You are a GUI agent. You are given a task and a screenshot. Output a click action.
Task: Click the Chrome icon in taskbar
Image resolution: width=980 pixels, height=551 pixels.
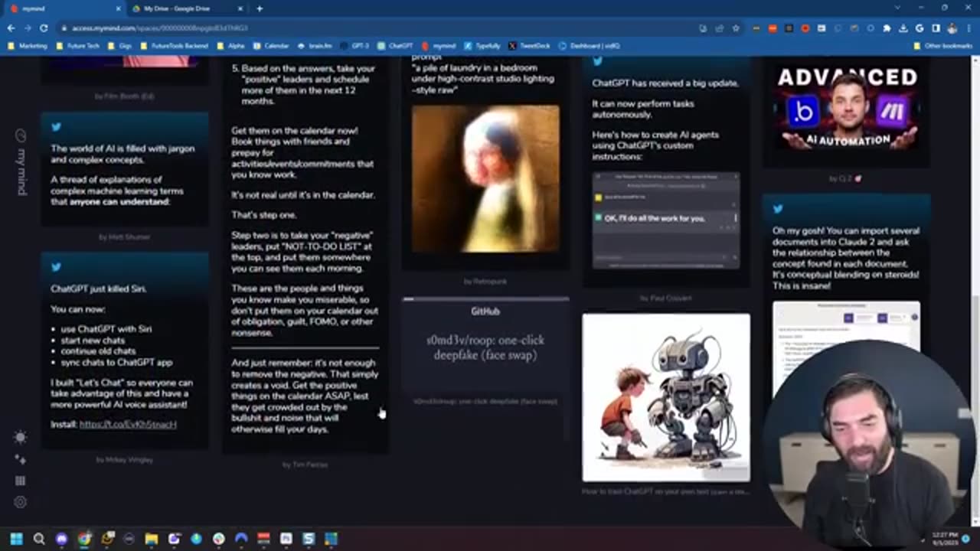point(84,539)
